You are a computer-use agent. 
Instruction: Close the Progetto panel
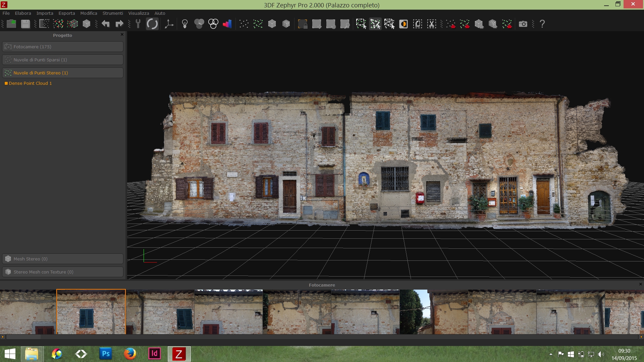[122, 34]
